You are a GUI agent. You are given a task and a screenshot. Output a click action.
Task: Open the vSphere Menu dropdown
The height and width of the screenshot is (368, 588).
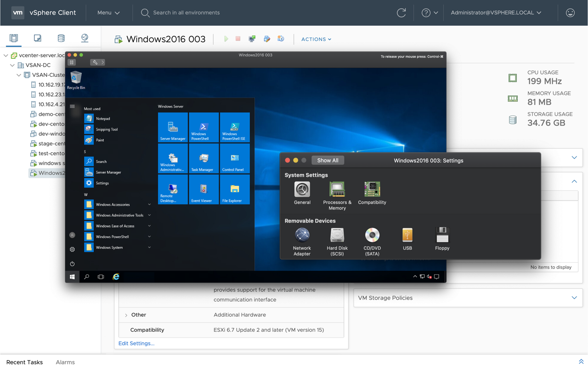click(108, 13)
